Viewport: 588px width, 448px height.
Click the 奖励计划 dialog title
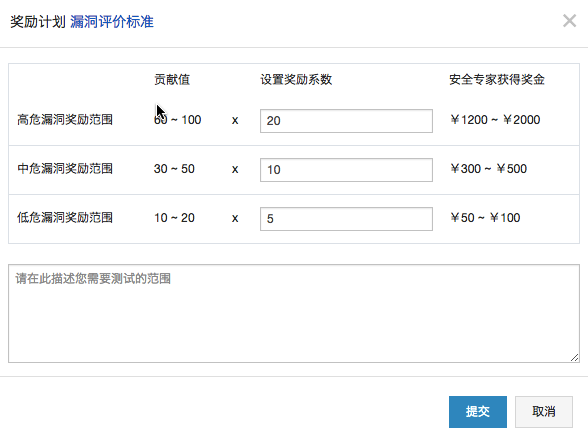coord(38,22)
